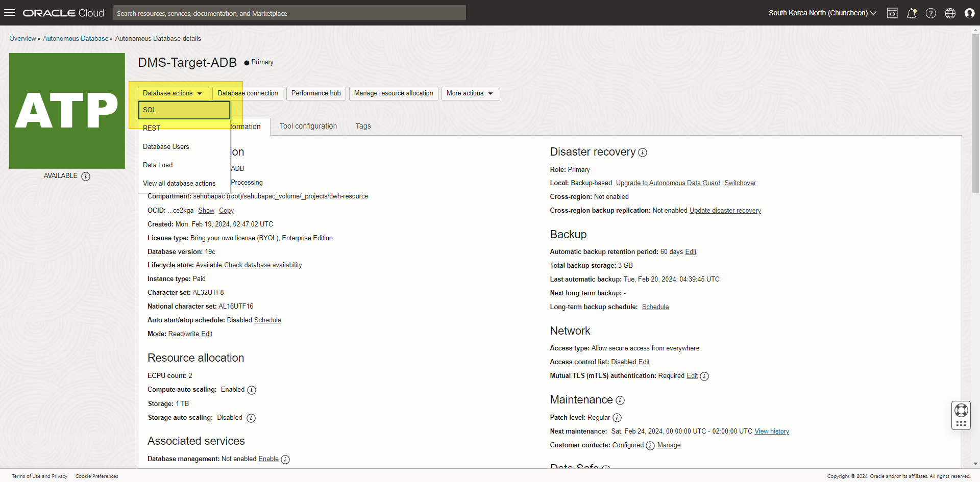Image resolution: width=980 pixels, height=482 pixels.
Task: Choose Database Users menu item
Action: point(184,147)
